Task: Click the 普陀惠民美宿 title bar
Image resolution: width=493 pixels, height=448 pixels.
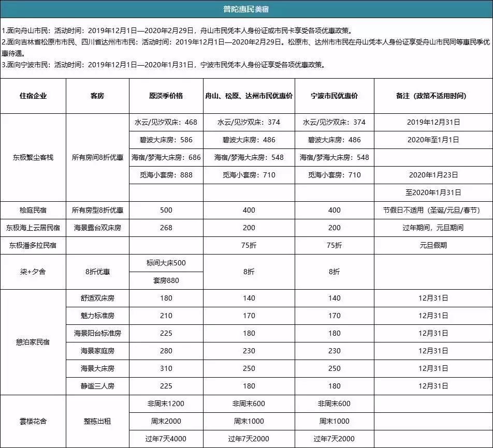Action: pyautogui.click(x=247, y=7)
